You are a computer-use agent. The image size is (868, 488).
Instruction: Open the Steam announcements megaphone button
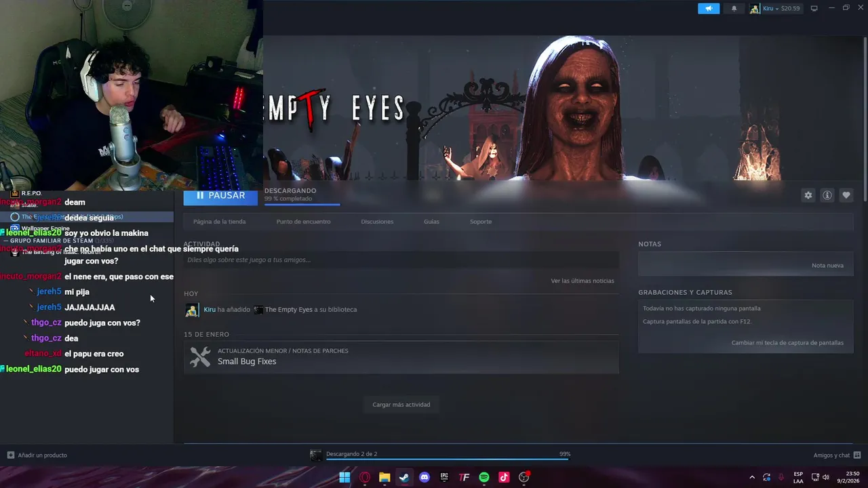point(709,8)
